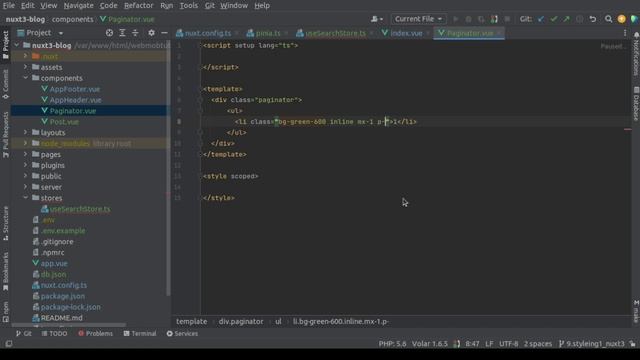Screen dimensions: 640x360
Task: Hide the Project panel with minus icon
Action: click(164, 33)
